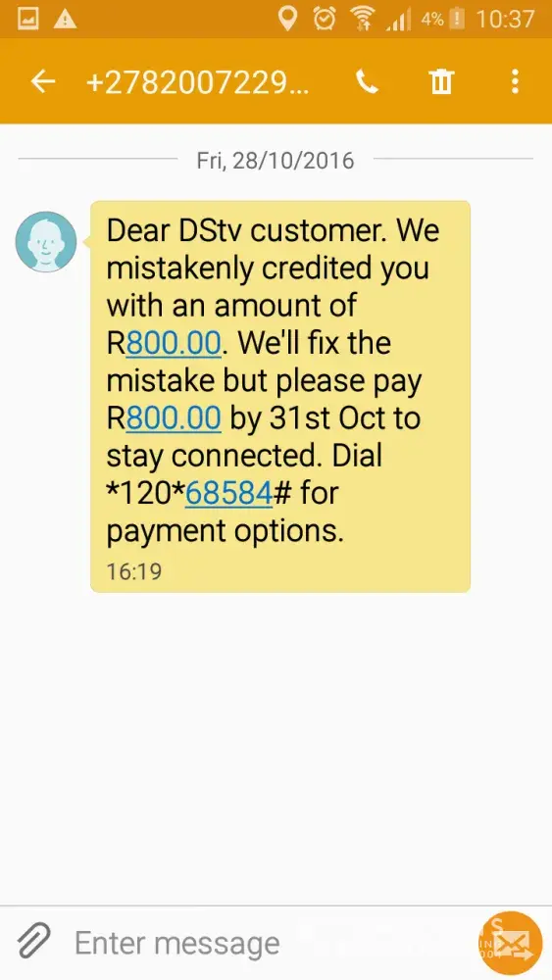Open the three-dot overflow menu
Image resolution: width=552 pixels, height=980 pixels.
[515, 81]
